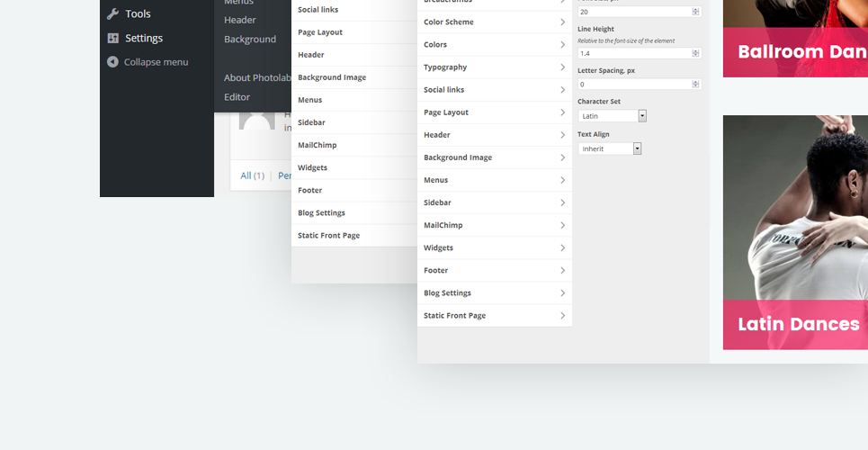Expand MailChimp chevron in the front customizer
Image resolution: width=868 pixels, height=450 pixels.
(x=562, y=226)
